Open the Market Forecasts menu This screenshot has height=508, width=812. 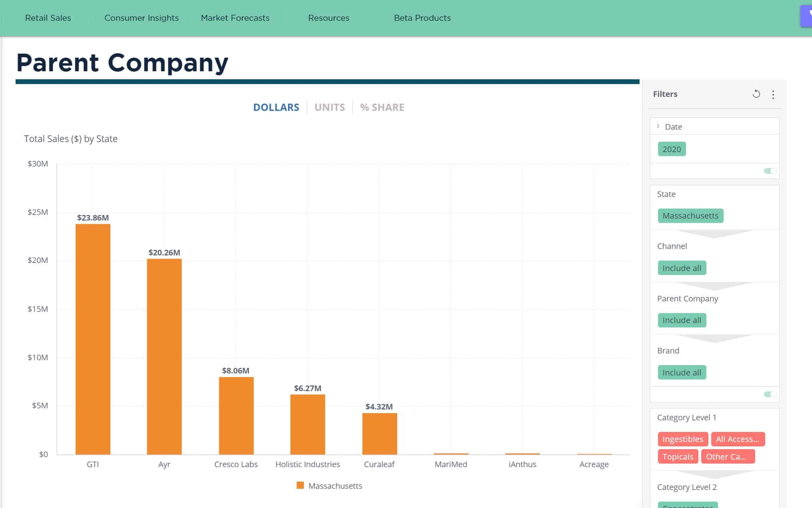(235, 18)
